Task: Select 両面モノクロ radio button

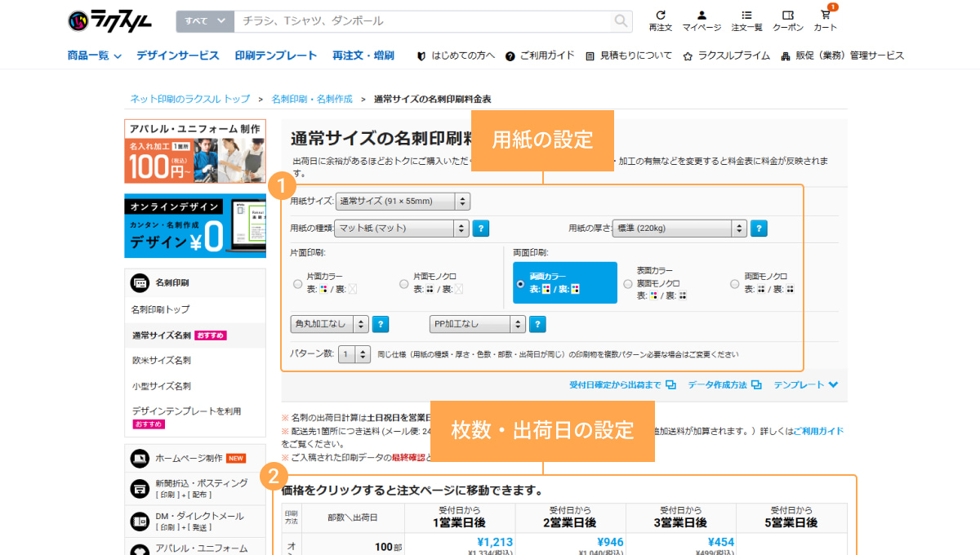Action: tap(734, 284)
